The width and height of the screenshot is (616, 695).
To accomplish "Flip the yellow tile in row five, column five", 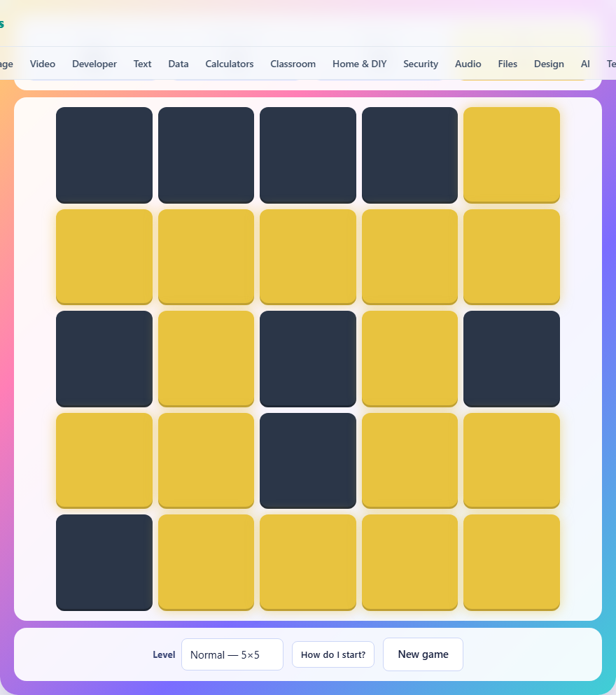I will (x=512, y=563).
